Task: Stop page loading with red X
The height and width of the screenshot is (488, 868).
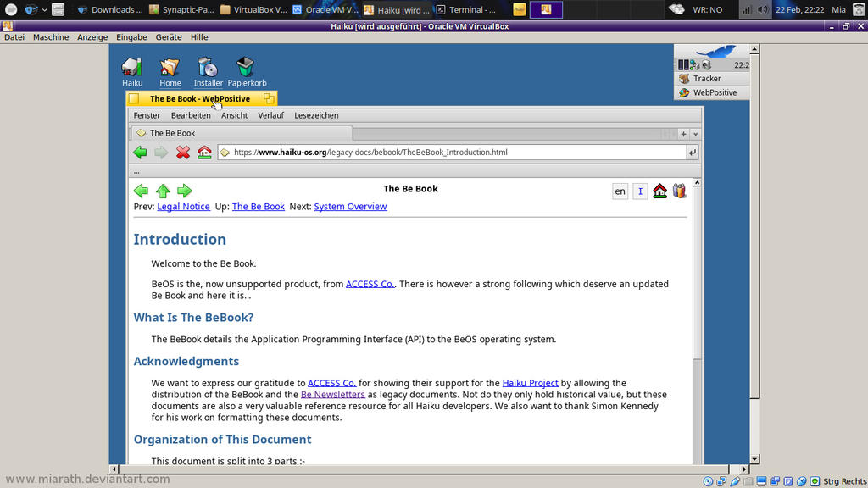Action: click(x=183, y=152)
